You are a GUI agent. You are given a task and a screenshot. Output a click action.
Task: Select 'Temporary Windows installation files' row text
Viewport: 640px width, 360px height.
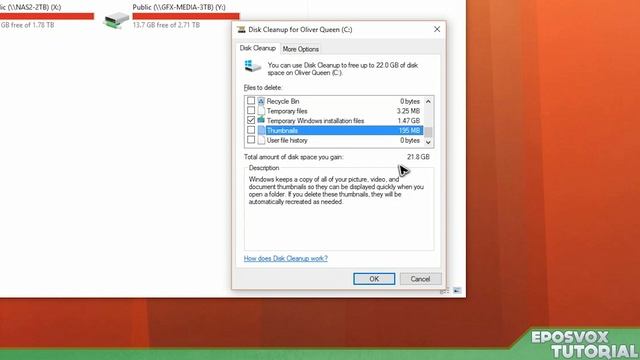point(315,121)
